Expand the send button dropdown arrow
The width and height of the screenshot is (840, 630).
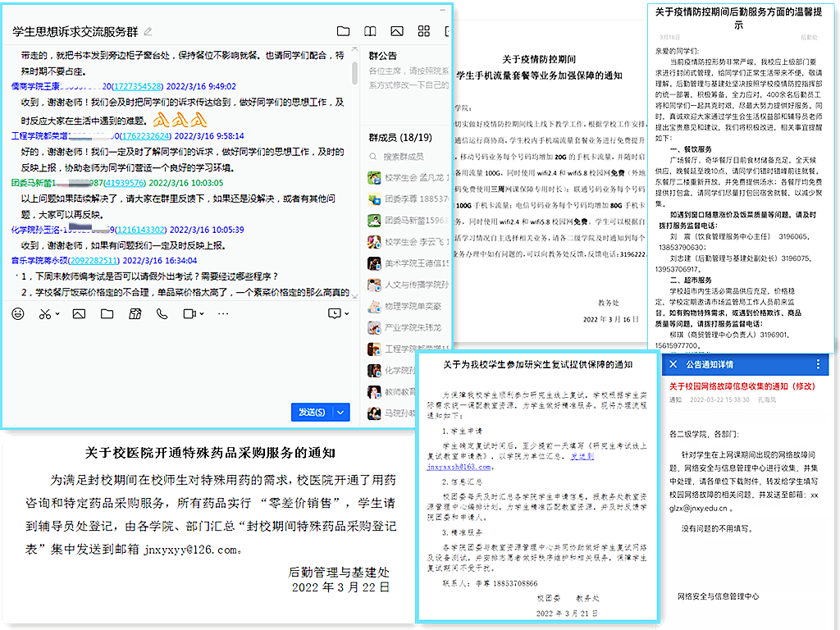click(x=342, y=412)
